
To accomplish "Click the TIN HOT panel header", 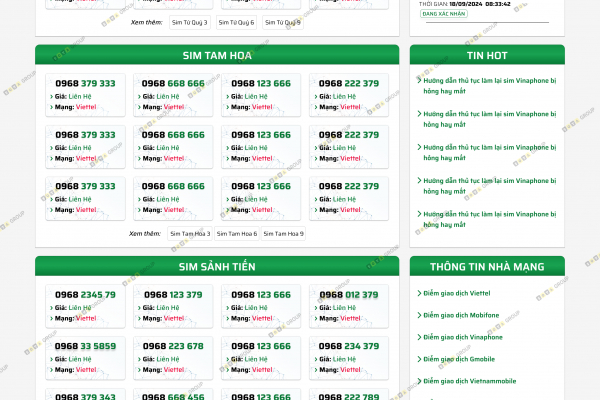I will (x=487, y=55).
